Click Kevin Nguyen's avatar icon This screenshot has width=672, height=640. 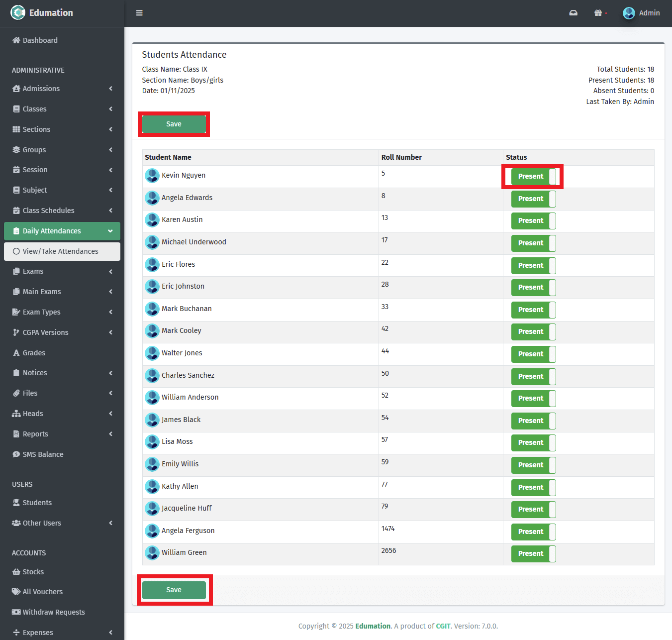coord(152,176)
